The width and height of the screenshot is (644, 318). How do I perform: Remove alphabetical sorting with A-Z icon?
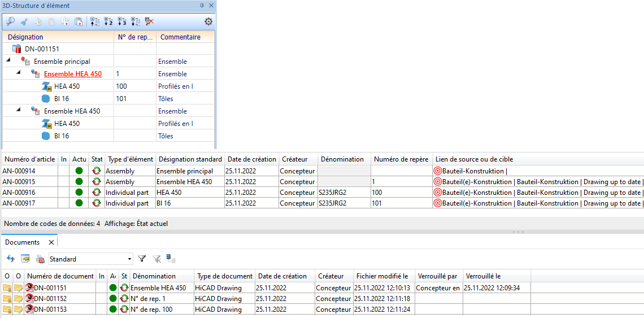coord(149,21)
